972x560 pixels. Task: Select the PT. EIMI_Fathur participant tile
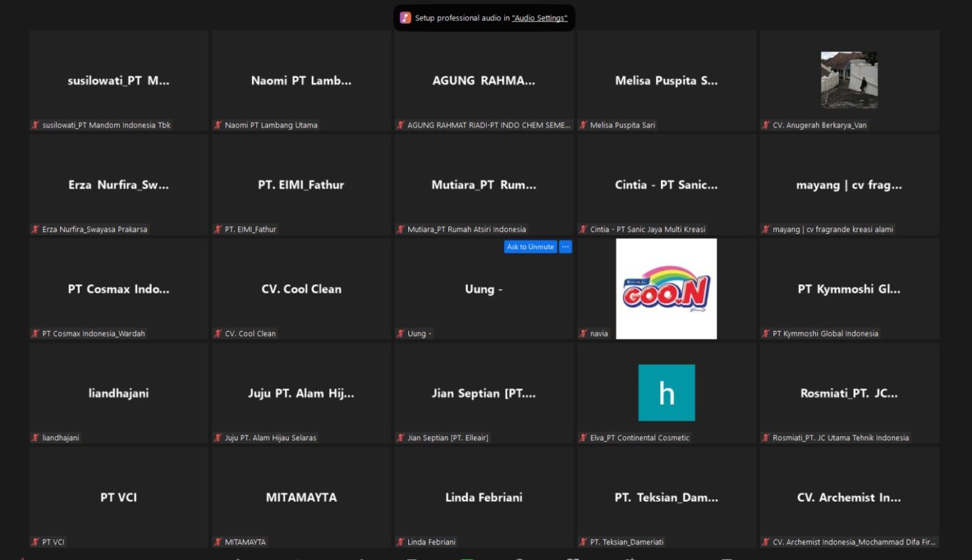[x=301, y=185]
